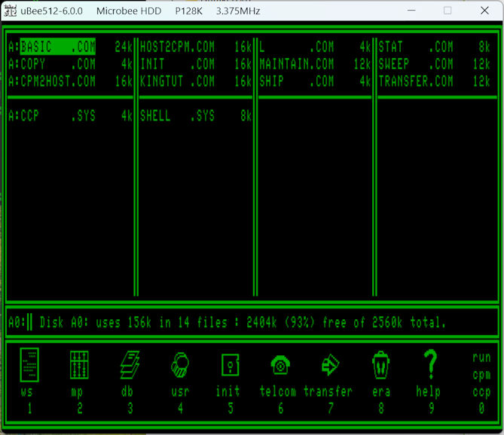
Task: Click the run cpm ccp option
Action: pos(481,374)
